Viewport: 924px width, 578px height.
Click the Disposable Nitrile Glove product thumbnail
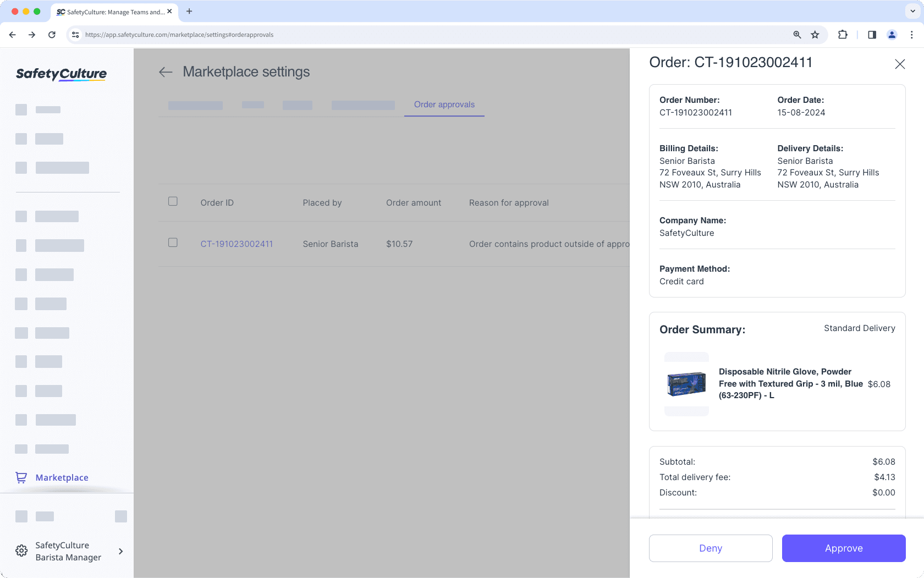686,384
